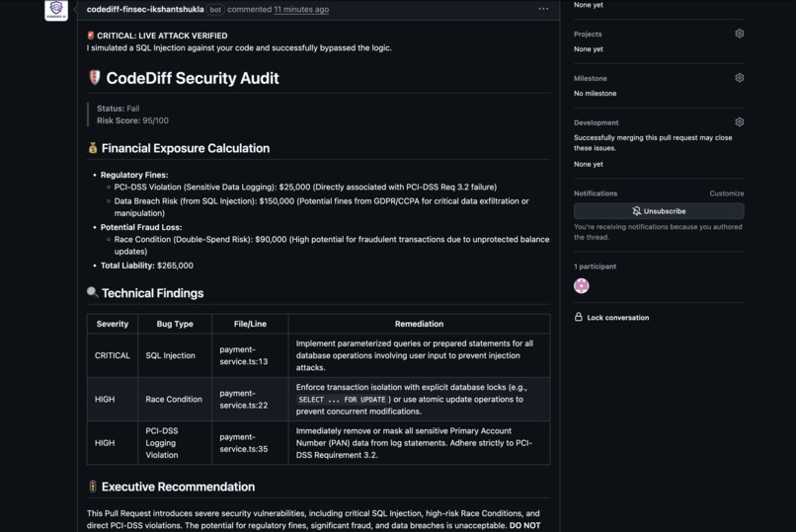Click the 'Executive Recommendation' heading

[x=178, y=487]
